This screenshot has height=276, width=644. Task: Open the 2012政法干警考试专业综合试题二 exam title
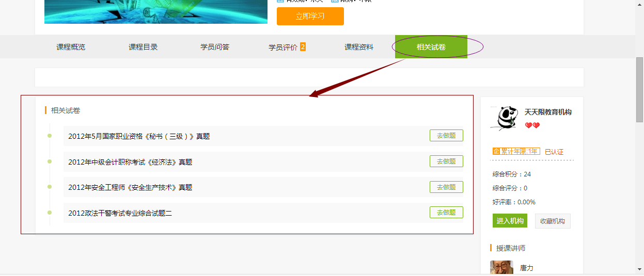(x=120, y=213)
